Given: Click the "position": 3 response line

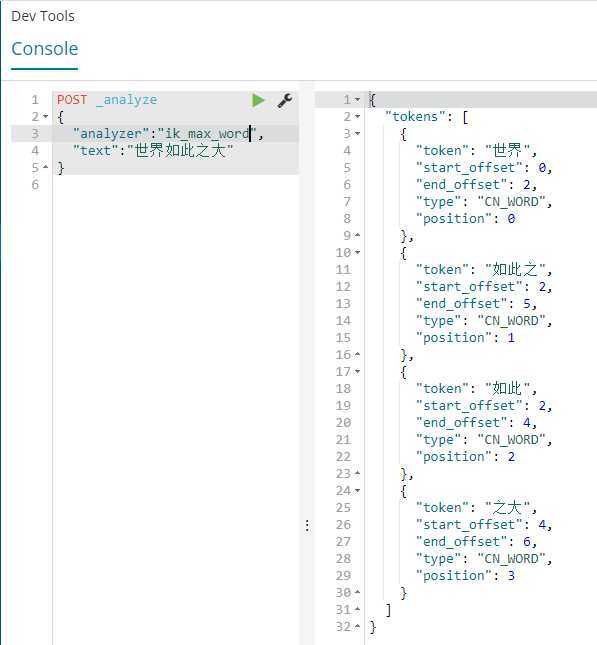Looking at the screenshot, I should (465, 575).
